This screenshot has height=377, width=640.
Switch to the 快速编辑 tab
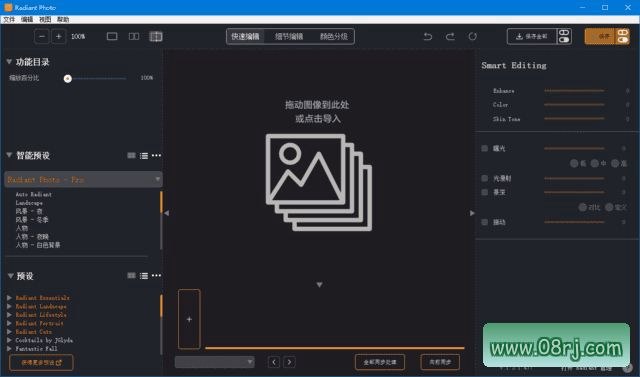click(x=245, y=36)
